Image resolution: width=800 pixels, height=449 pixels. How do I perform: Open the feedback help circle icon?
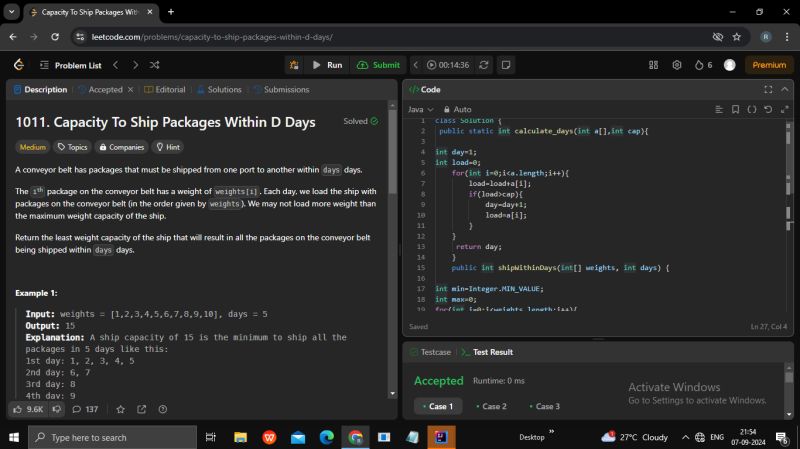[163, 409]
